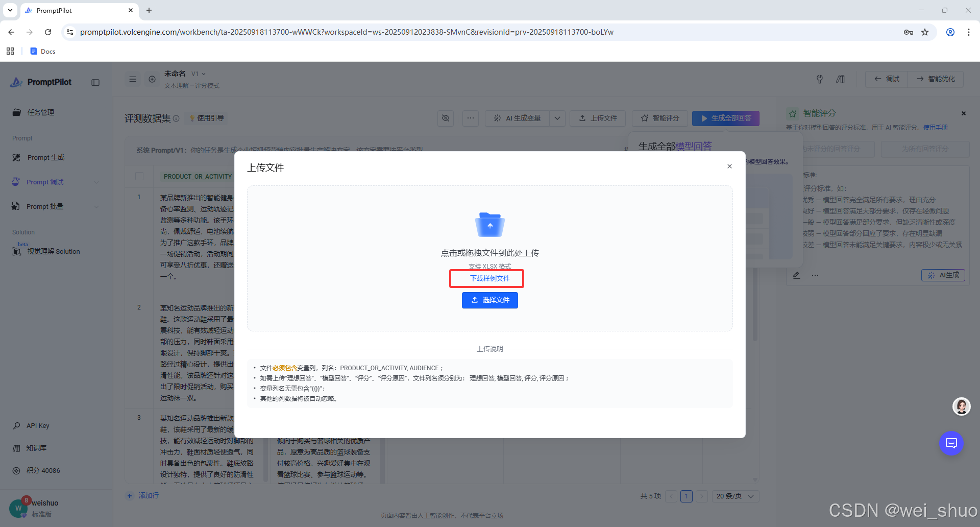Click the lightbulb tips icon in header
Image resolution: width=980 pixels, height=527 pixels.
(820, 79)
